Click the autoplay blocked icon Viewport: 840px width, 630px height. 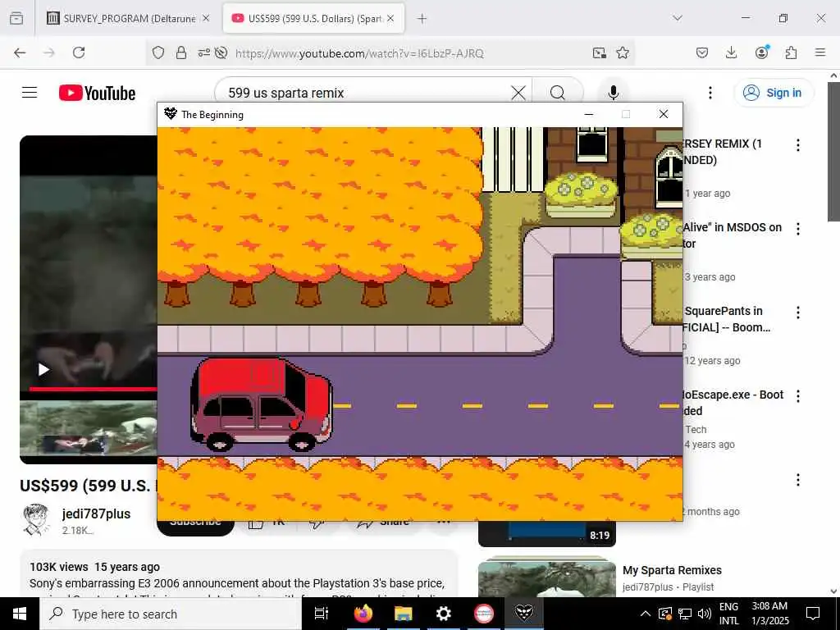coord(221,52)
